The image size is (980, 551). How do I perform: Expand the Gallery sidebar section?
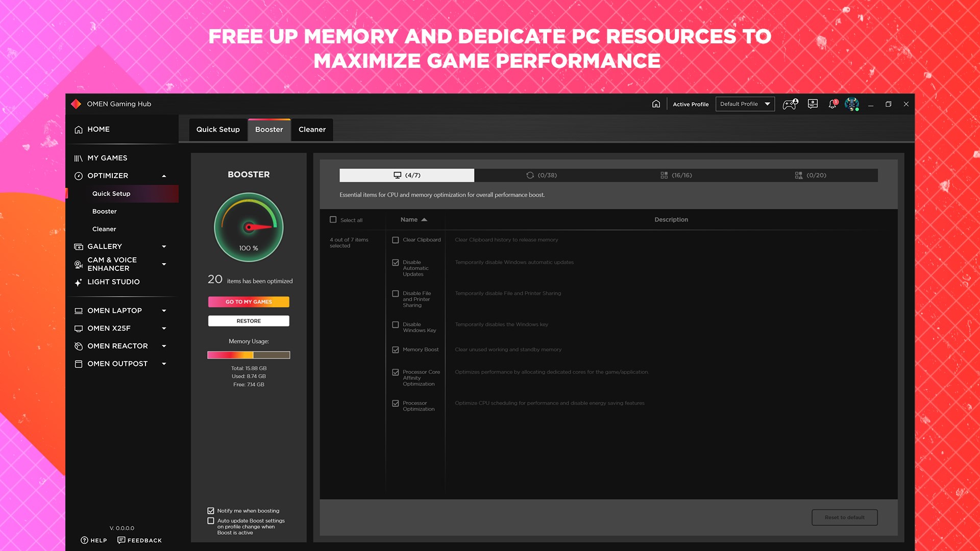click(x=164, y=246)
